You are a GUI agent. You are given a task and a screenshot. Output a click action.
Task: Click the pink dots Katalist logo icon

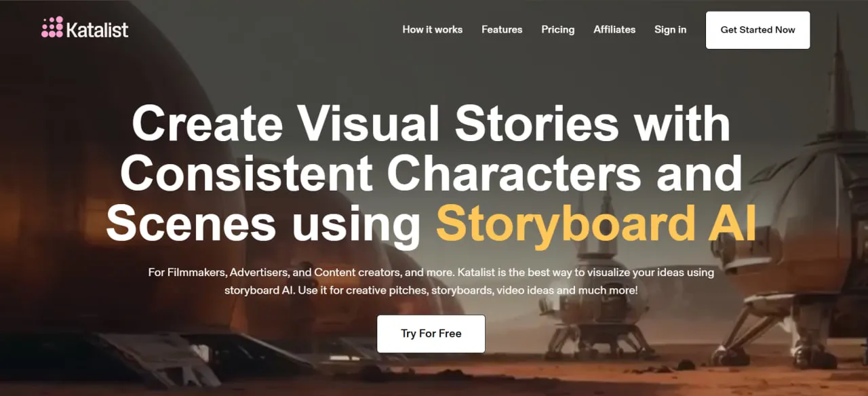click(x=52, y=27)
